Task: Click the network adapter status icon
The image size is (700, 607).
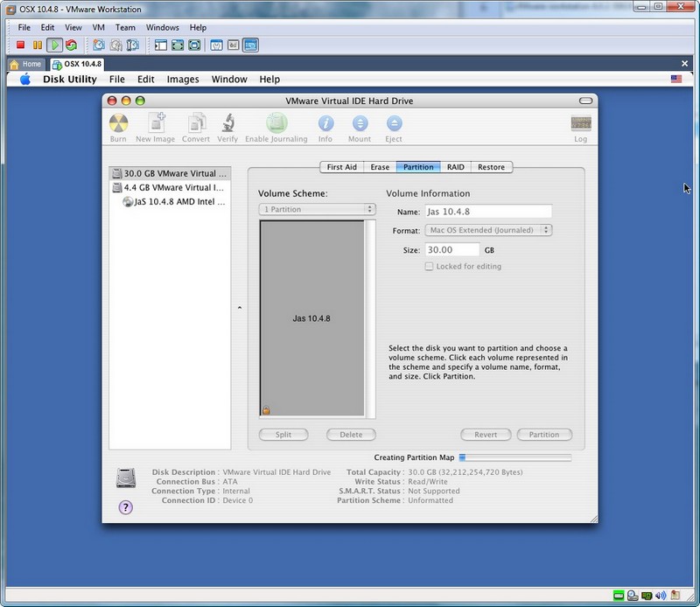Action: pos(647,595)
